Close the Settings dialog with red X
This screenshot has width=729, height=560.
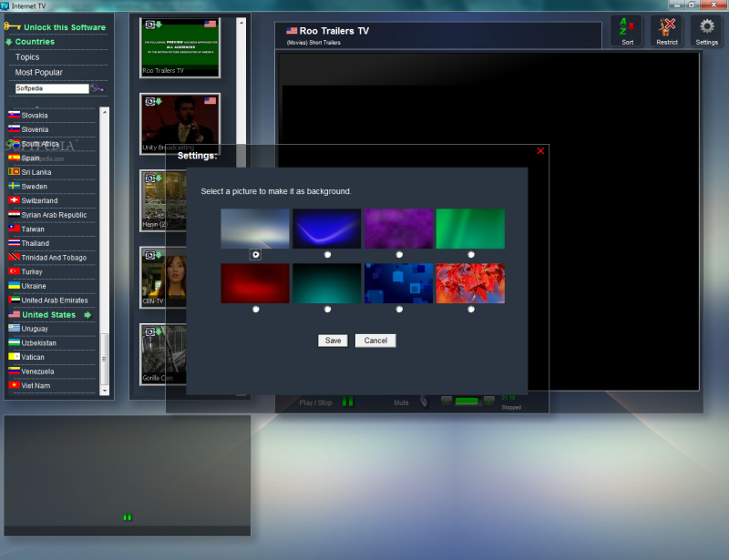(x=540, y=150)
